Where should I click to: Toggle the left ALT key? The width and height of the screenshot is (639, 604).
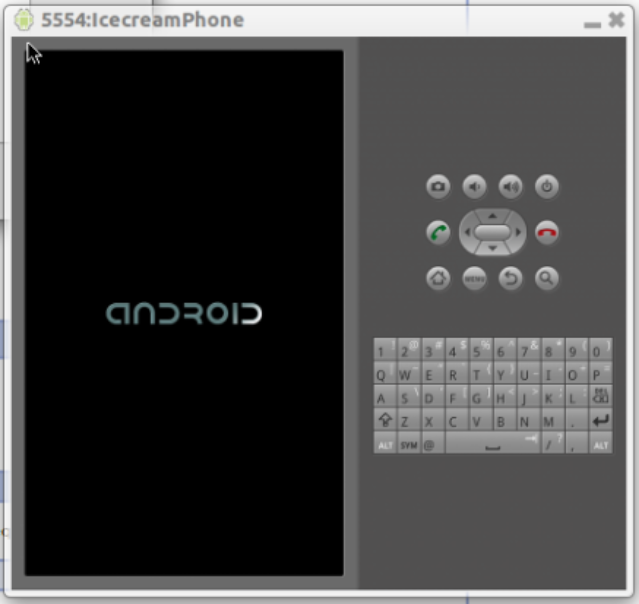[385, 444]
